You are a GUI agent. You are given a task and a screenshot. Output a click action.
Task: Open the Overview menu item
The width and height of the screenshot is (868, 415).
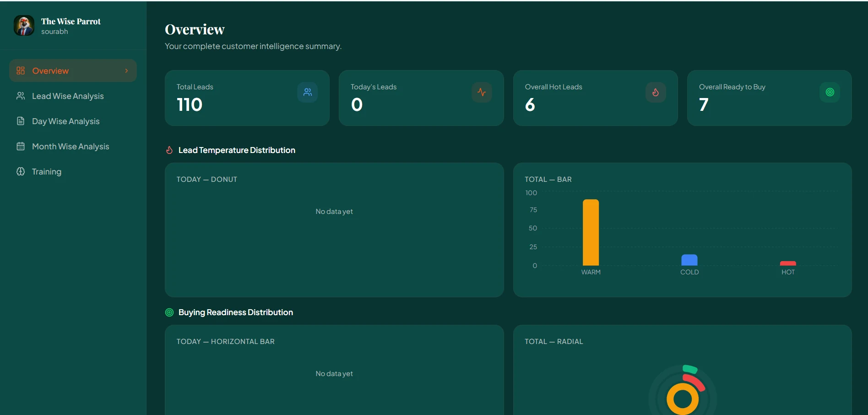[73, 71]
